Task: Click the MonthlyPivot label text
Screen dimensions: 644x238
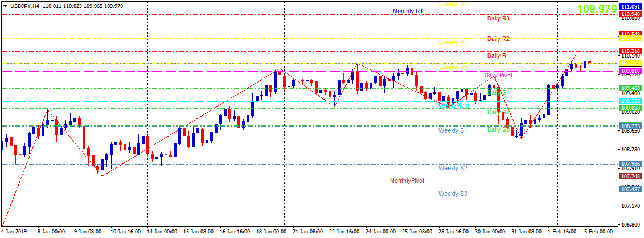Action: click(407, 181)
